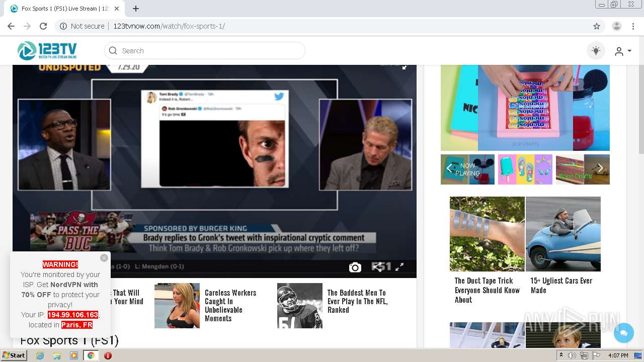This screenshot has width=644, height=362.
Task: Go to next video with right chevron
Action: (x=600, y=168)
